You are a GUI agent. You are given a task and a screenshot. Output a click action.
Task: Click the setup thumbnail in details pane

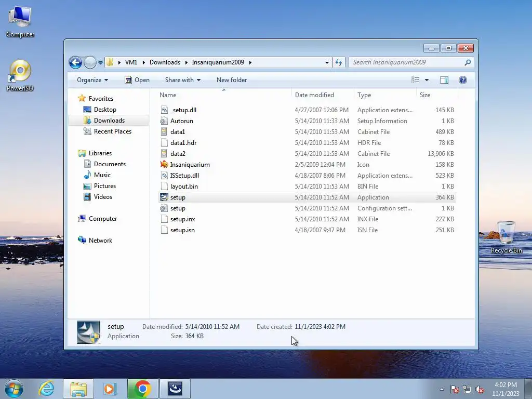click(x=88, y=332)
